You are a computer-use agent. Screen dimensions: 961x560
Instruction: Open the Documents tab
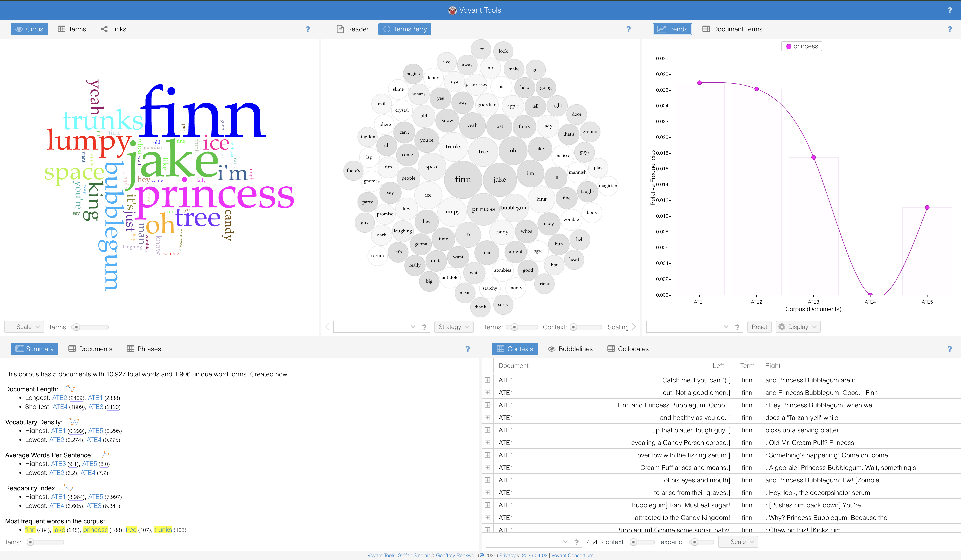(90, 349)
